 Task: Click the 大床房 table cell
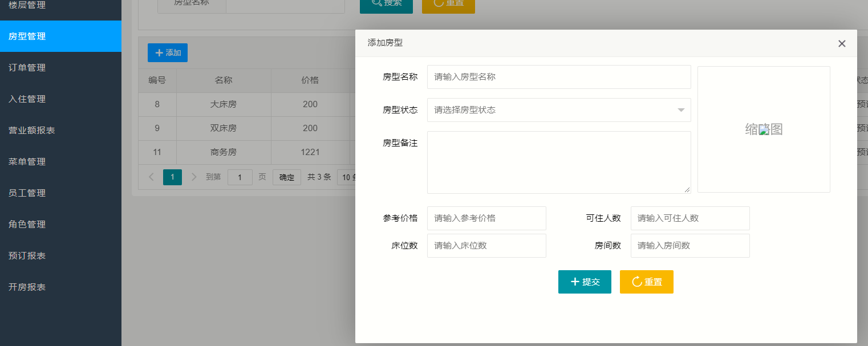pyautogui.click(x=224, y=104)
